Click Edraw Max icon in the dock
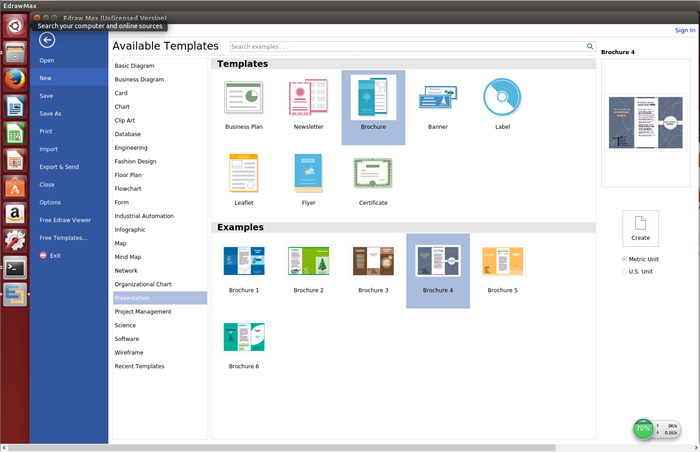Screen dimensions: 700x452 tap(15, 295)
